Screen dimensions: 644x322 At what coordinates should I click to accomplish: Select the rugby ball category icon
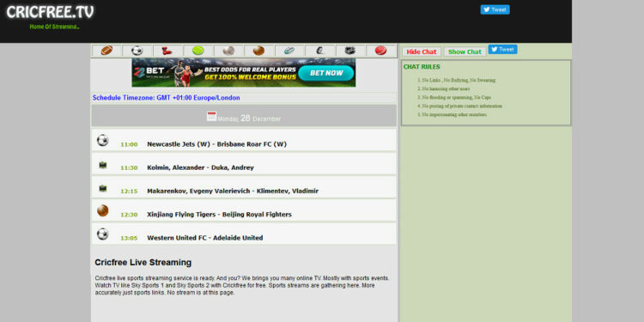point(289,51)
